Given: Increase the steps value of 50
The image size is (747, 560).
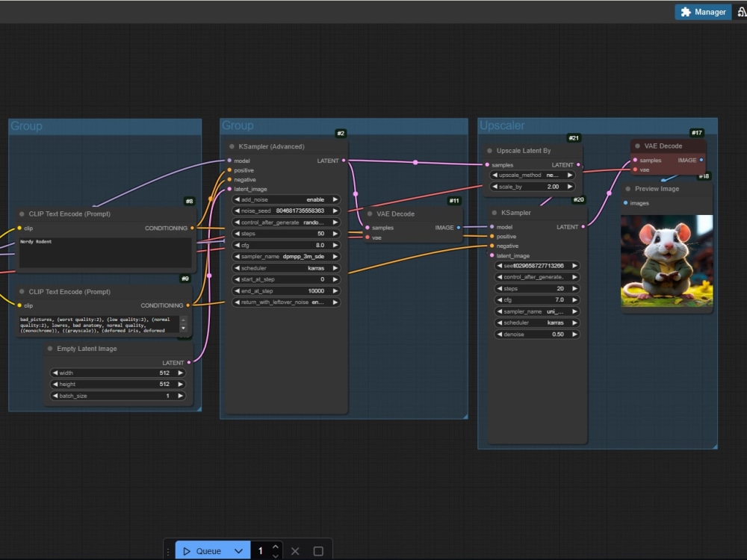Looking at the screenshot, I should click(x=335, y=234).
